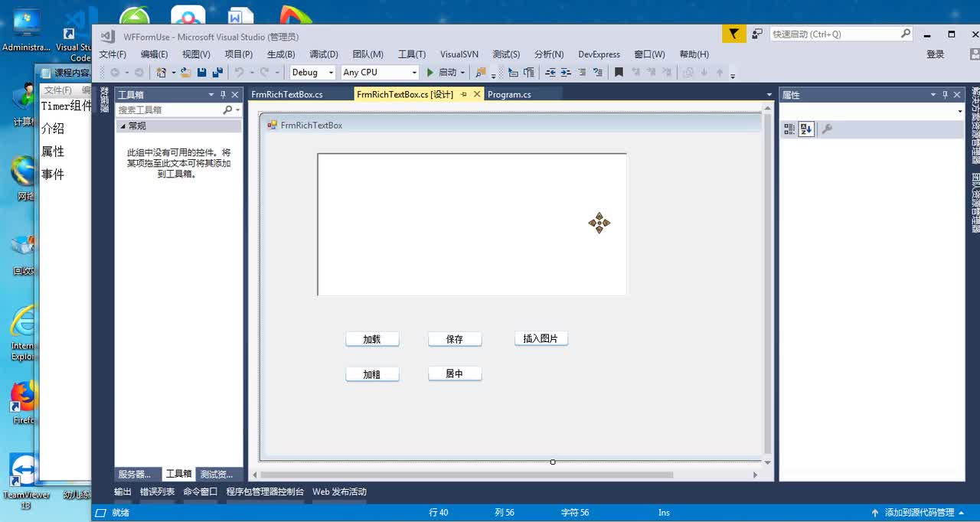Click the Decrease Indent toolbar icon
Viewport: 980px width, 522px height.
coord(550,72)
